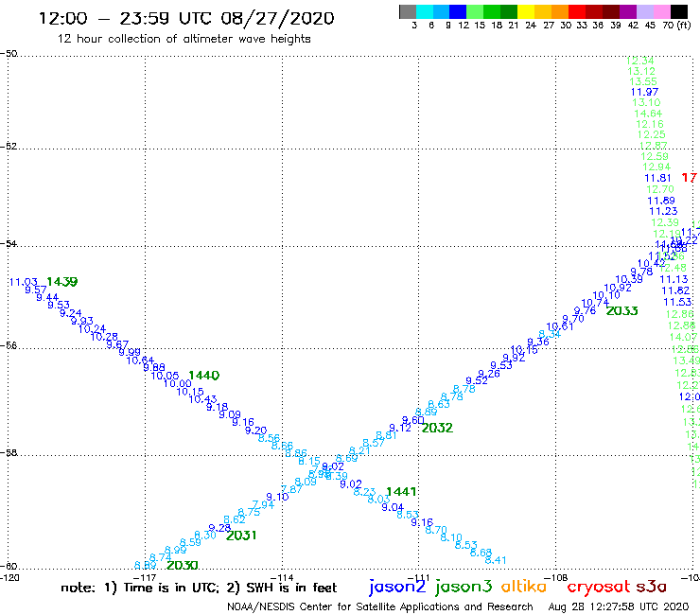
Task: Select the yellow 24 ft legend swatch
Action: click(x=526, y=11)
